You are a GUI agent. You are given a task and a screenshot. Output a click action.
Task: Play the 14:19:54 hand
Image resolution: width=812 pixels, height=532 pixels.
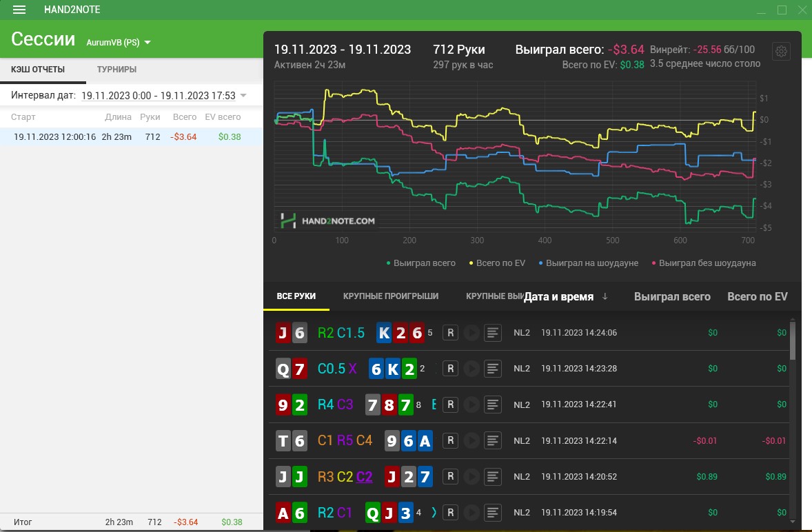(x=471, y=512)
